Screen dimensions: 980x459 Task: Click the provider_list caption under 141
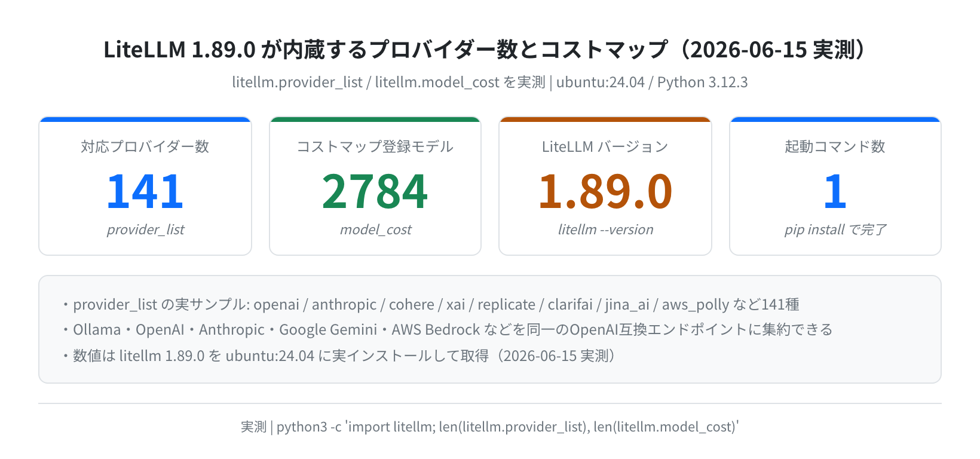[145, 229]
